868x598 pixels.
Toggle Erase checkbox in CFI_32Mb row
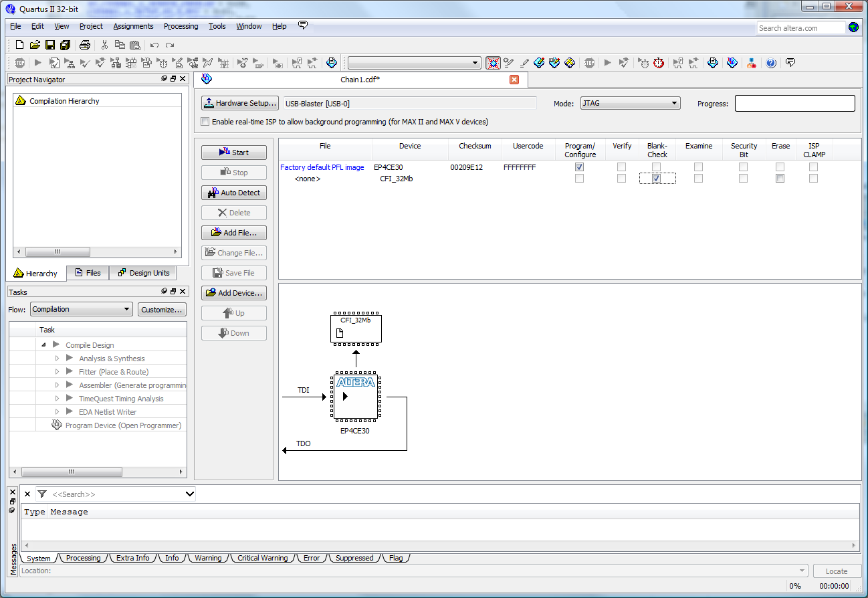(x=780, y=179)
